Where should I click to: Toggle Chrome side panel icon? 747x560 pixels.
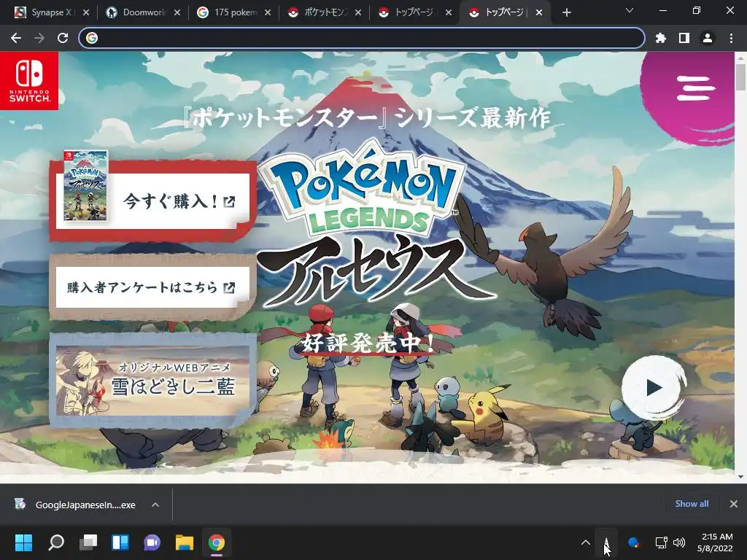point(684,38)
